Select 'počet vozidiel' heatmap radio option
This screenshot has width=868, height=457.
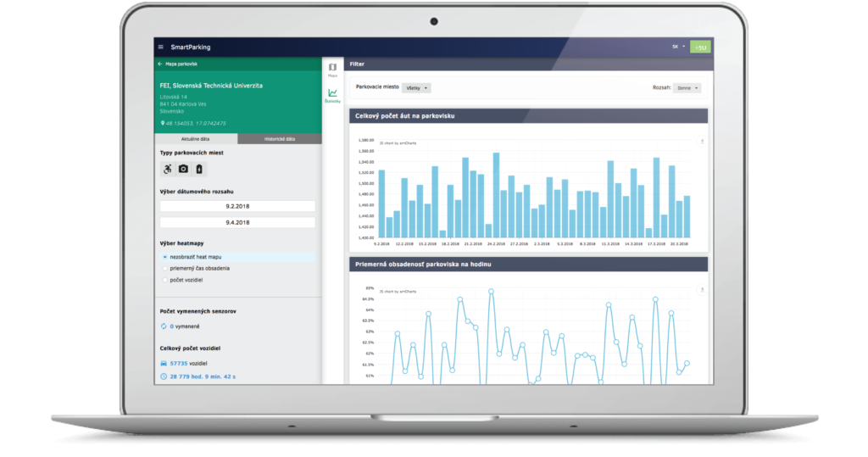[165, 279]
